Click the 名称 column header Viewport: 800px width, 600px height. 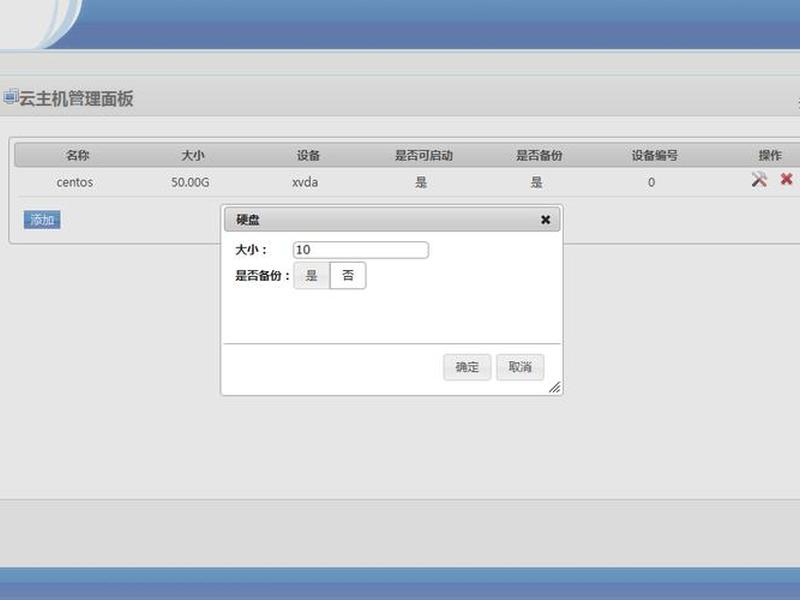point(78,155)
